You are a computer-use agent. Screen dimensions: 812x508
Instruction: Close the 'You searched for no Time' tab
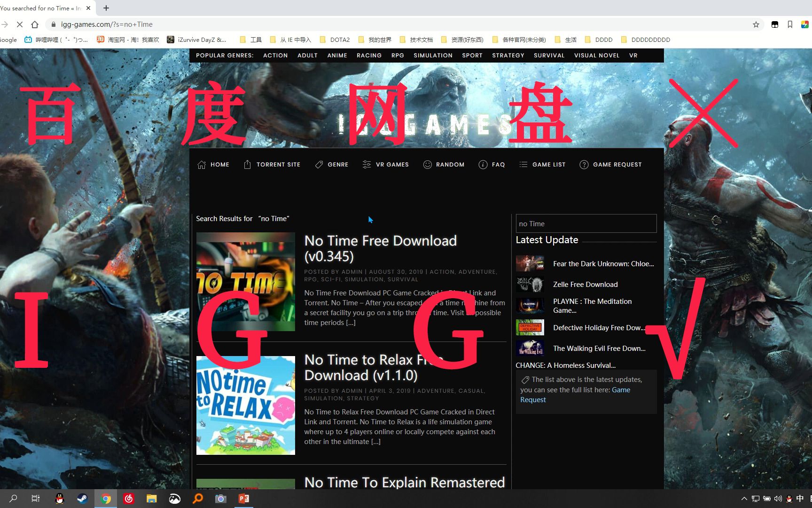88,8
